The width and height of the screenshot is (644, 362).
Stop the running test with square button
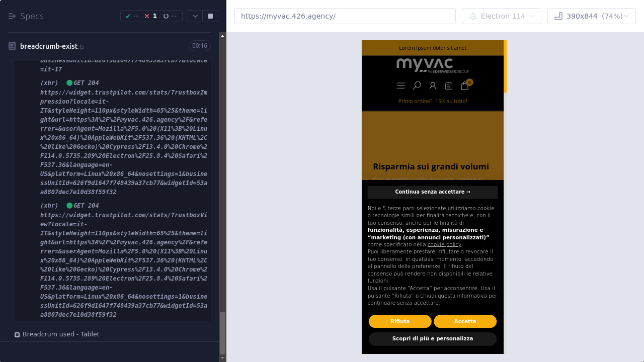pyautogui.click(x=210, y=16)
